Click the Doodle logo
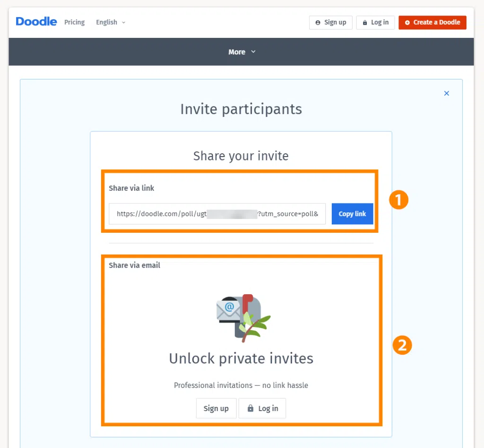 coord(36,21)
